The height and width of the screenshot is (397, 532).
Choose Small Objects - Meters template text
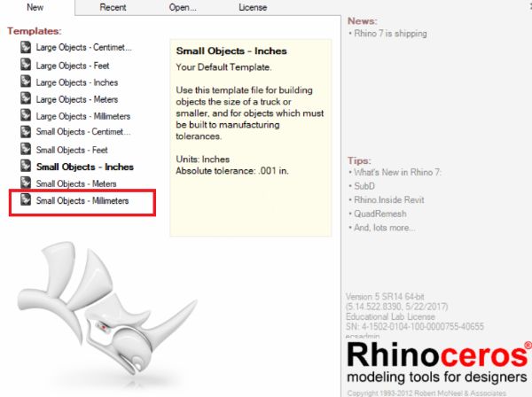click(76, 183)
